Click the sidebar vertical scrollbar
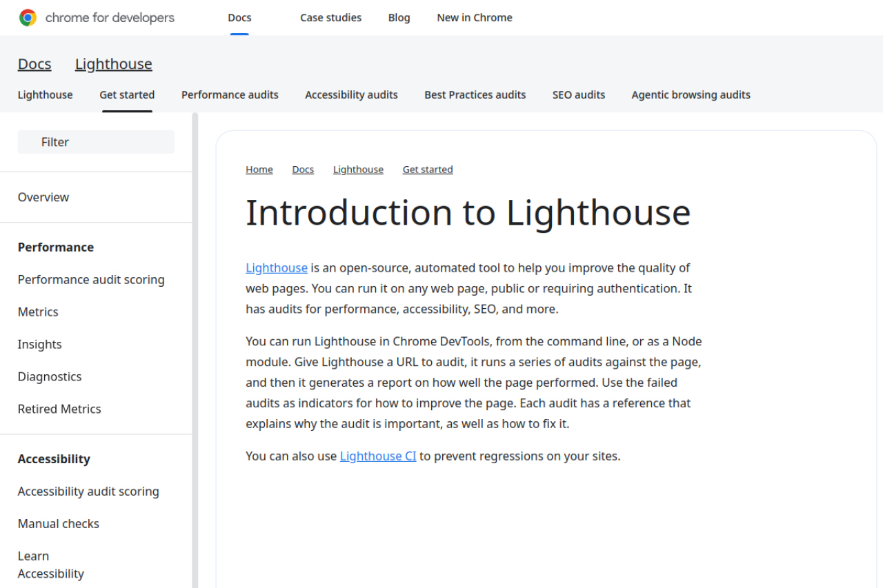 (x=195, y=350)
